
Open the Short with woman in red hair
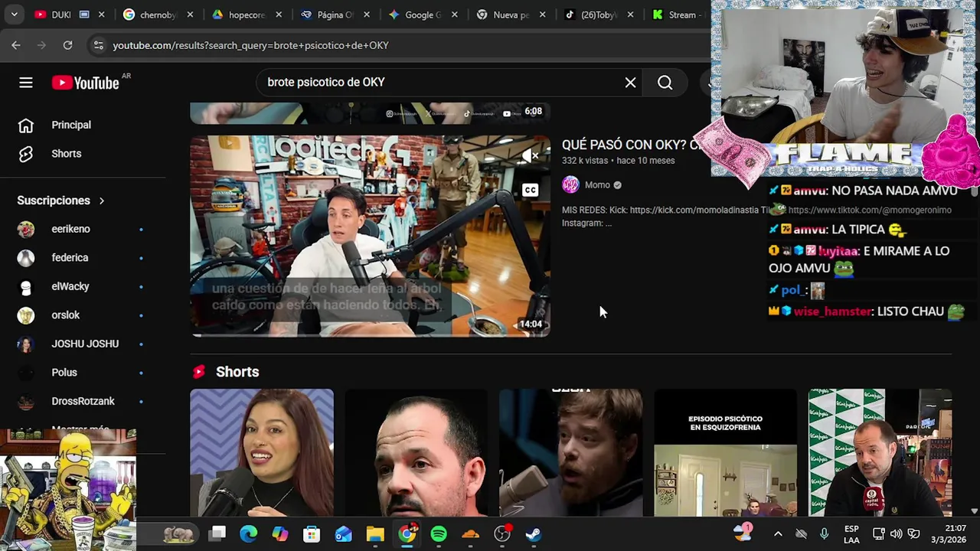coord(262,453)
